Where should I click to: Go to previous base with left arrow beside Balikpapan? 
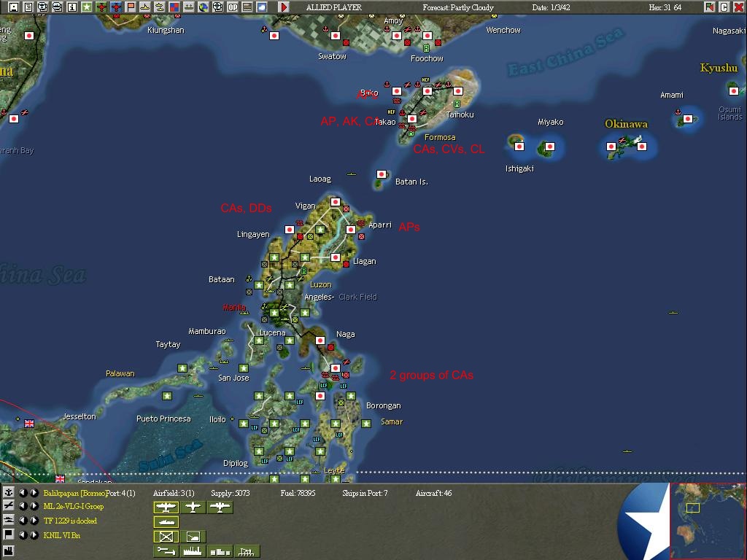23,492
